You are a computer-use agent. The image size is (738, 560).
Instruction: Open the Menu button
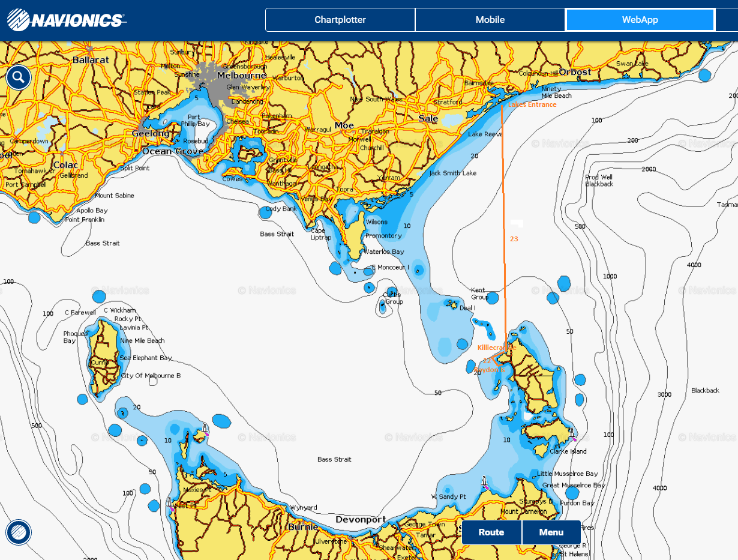(551, 532)
